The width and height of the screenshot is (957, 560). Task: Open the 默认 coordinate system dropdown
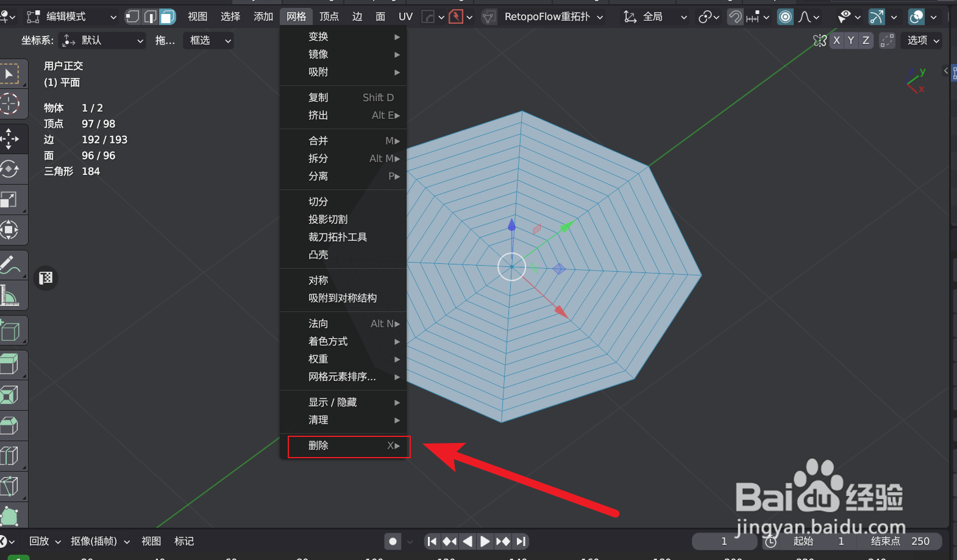[102, 40]
